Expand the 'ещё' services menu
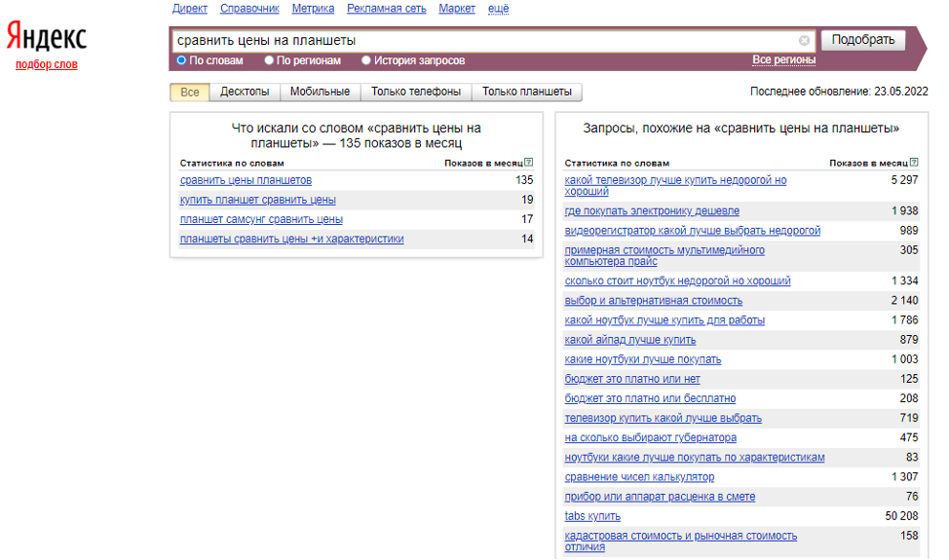Image resolution: width=949 pixels, height=560 pixels. pos(498,9)
